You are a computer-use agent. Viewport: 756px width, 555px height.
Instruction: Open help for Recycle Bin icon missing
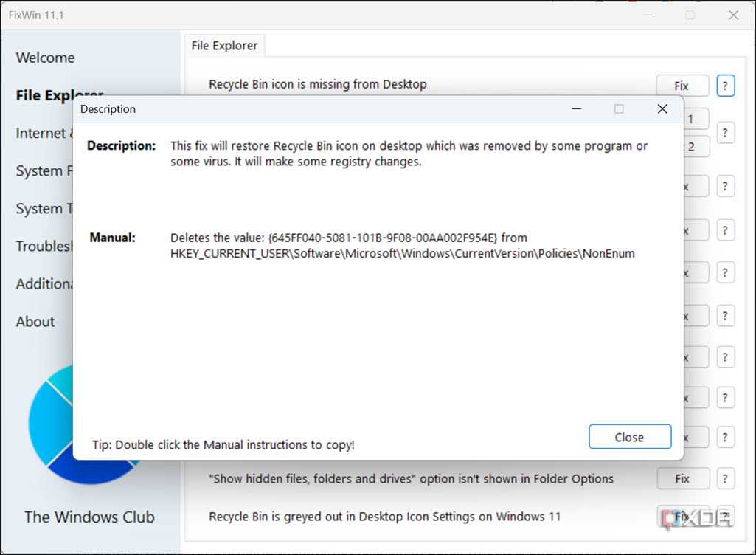pyautogui.click(x=725, y=86)
